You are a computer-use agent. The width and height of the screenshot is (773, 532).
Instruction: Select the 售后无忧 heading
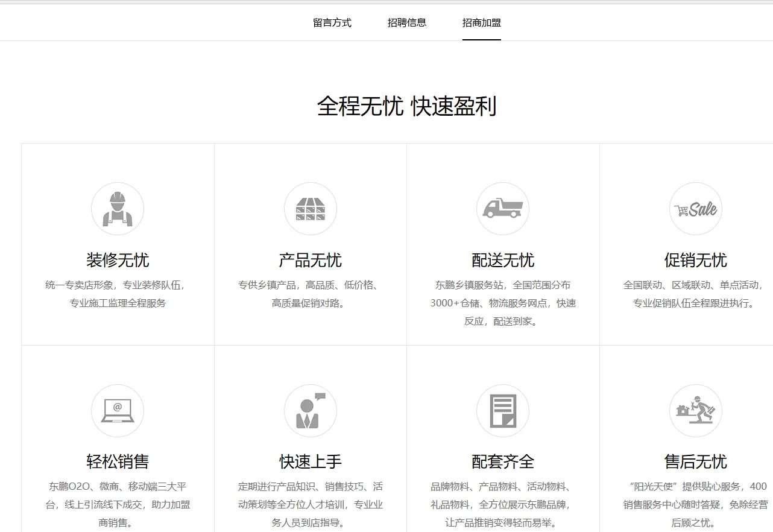tap(696, 461)
